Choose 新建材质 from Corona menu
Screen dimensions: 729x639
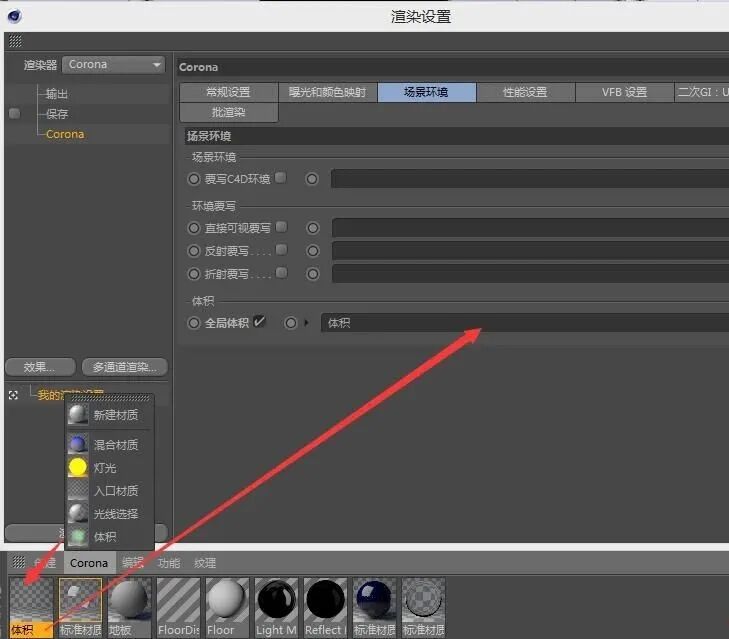click(110, 415)
